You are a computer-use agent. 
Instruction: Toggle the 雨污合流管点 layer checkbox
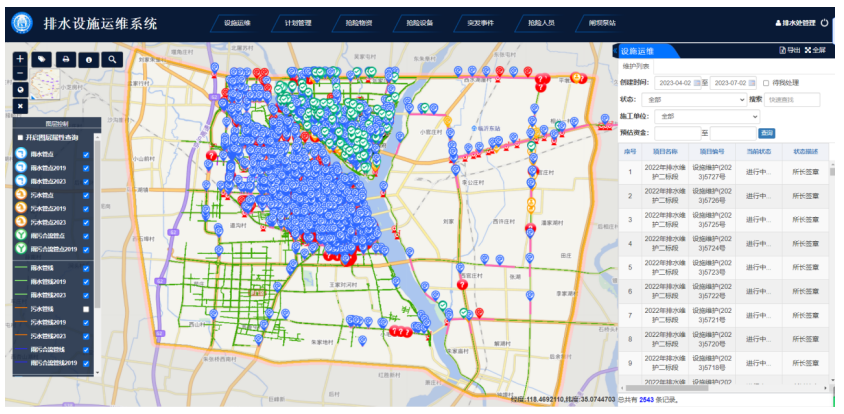86,236
